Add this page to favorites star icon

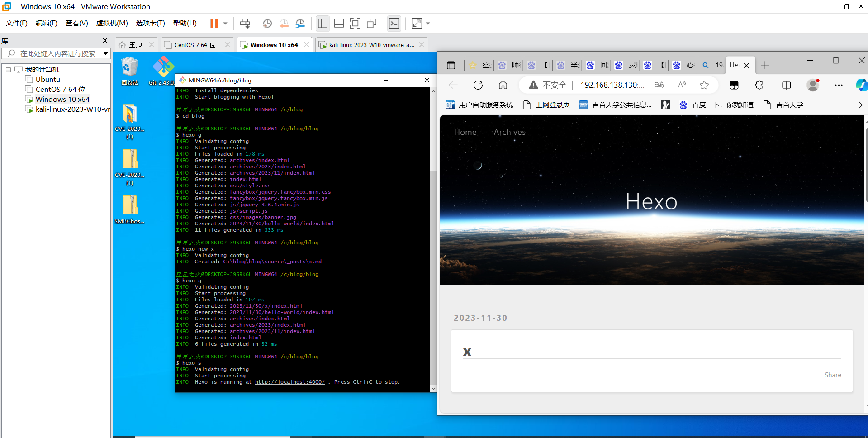(704, 85)
